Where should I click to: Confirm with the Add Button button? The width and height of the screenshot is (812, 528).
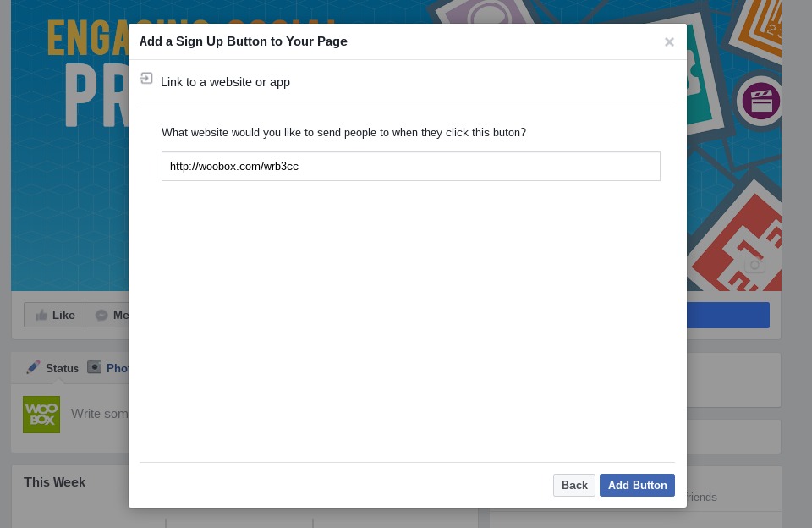[x=637, y=485]
